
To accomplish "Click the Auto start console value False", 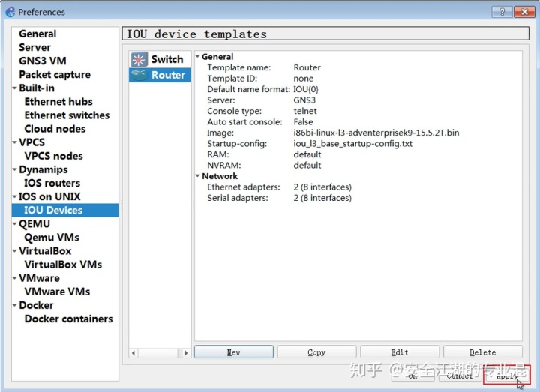I will click(x=303, y=122).
